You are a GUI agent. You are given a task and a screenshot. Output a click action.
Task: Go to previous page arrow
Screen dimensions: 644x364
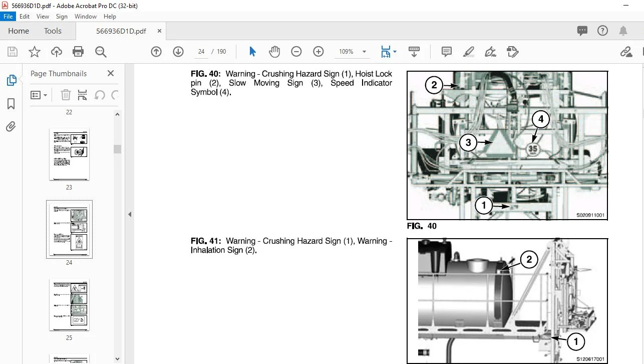pos(156,52)
